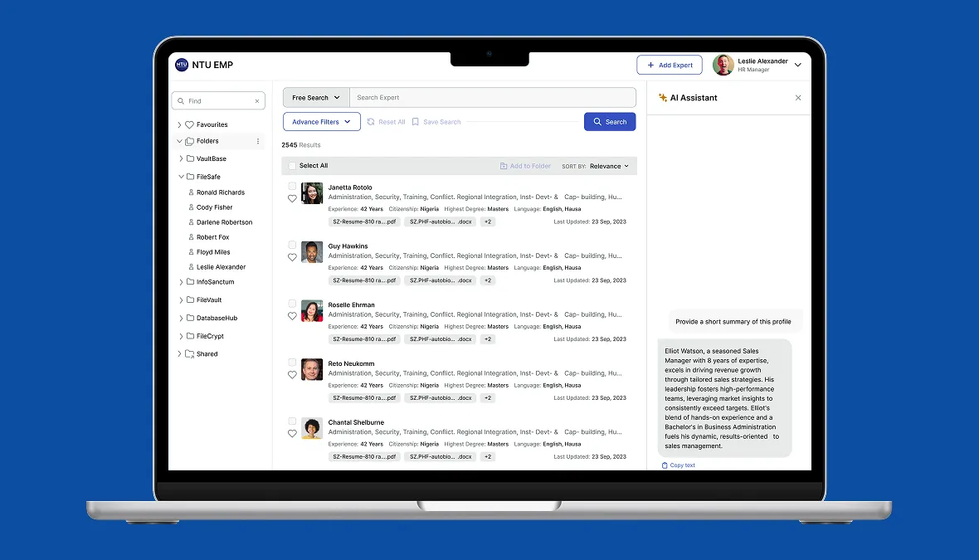Close the AI Assistant panel
The image size is (979, 560).
798,98
